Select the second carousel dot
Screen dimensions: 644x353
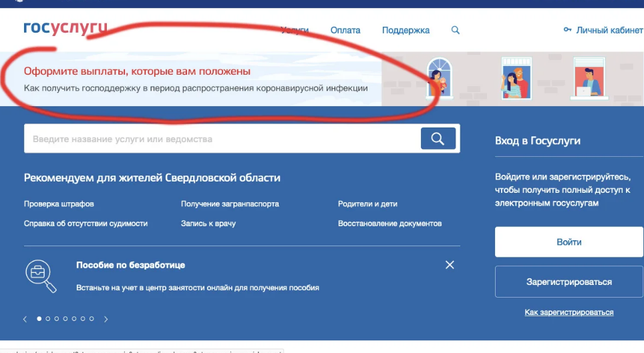coord(47,318)
